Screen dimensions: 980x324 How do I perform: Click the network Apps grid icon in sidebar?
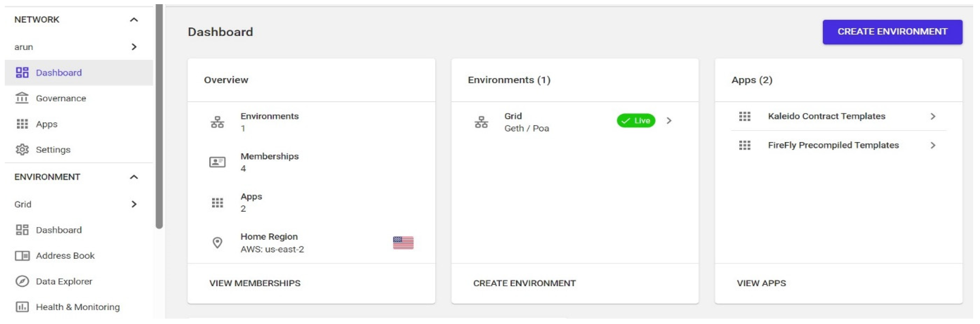[x=22, y=124]
